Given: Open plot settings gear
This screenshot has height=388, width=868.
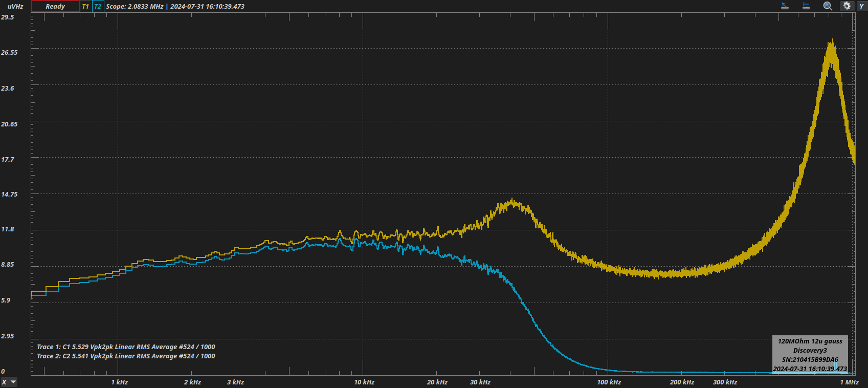Looking at the screenshot, I should click(x=847, y=6).
